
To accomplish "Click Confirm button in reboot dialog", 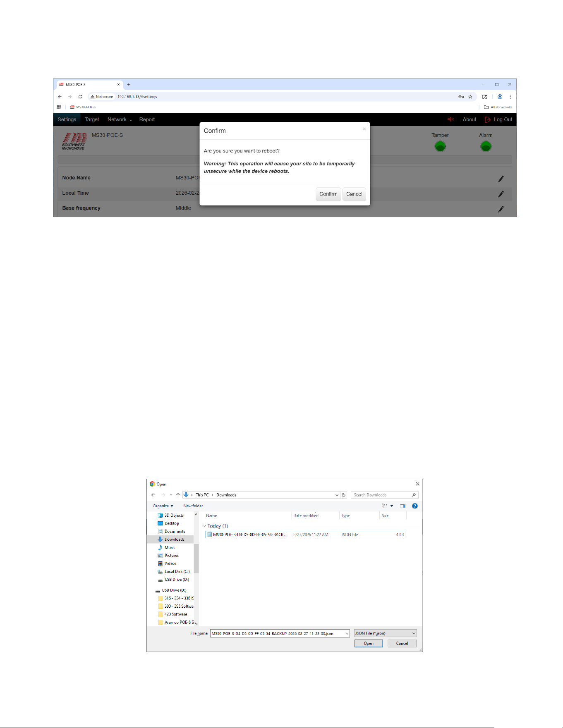I will coord(328,194).
